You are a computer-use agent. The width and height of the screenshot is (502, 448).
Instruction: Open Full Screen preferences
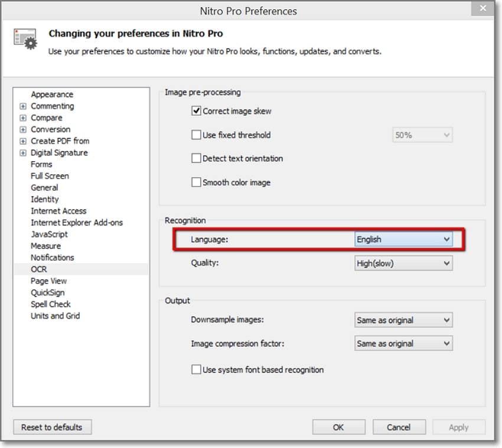pyautogui.click(x=50, y=176)
